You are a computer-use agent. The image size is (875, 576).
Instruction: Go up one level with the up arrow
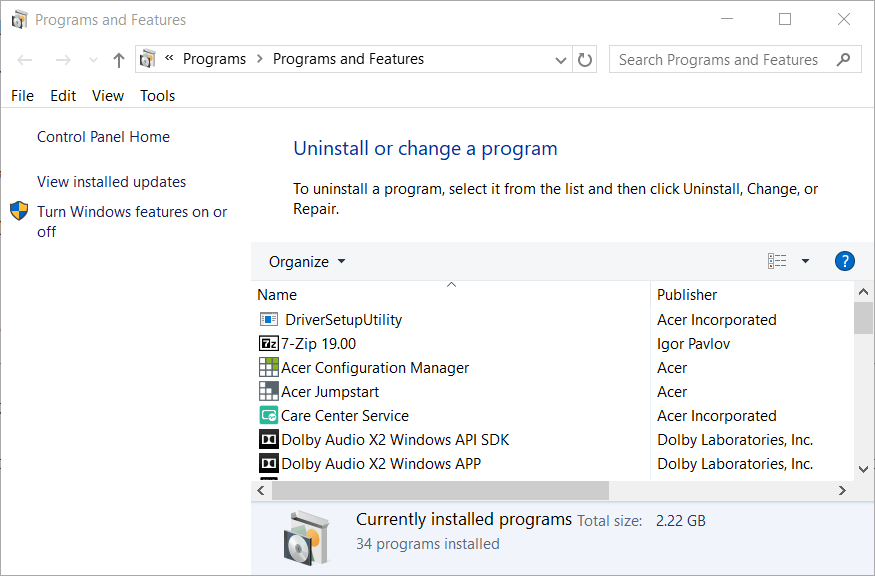pyautogui.click(x=118, y=60)
